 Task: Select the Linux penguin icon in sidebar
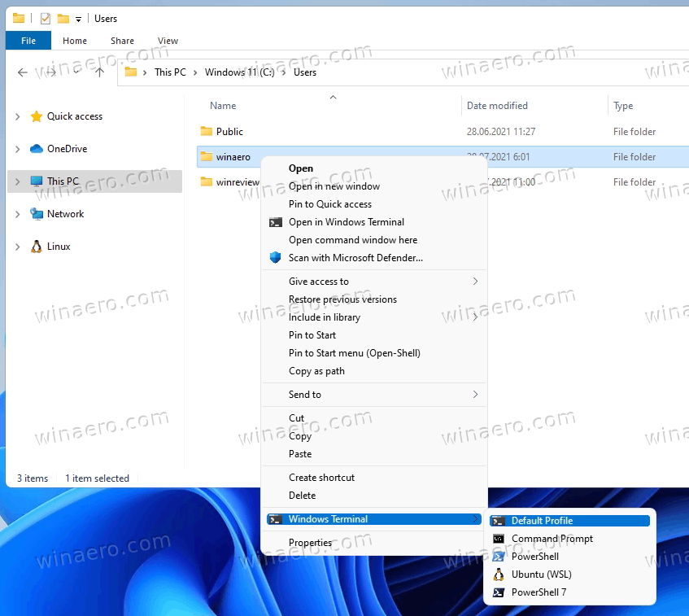pyautogui.click(x=36, y=247)
